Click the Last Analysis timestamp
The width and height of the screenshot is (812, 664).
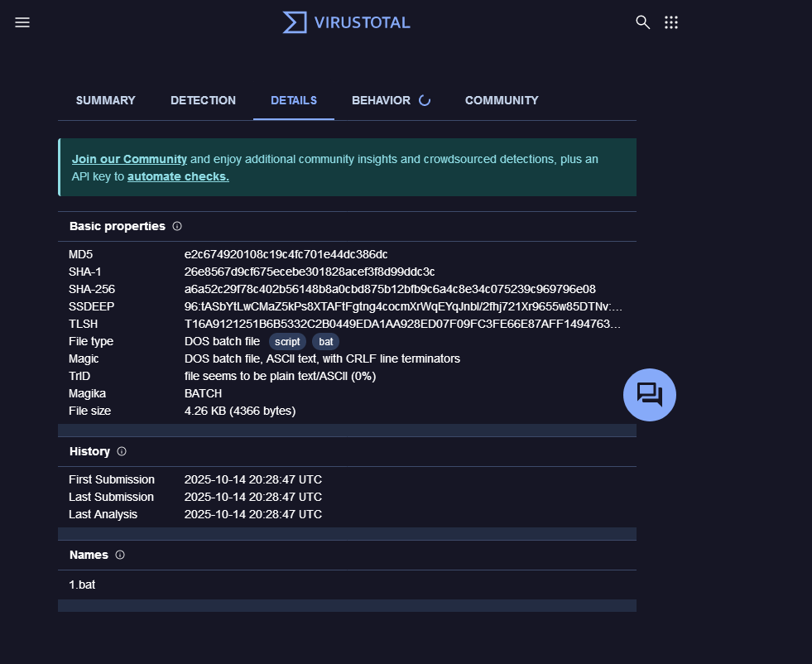click(253, 515)
